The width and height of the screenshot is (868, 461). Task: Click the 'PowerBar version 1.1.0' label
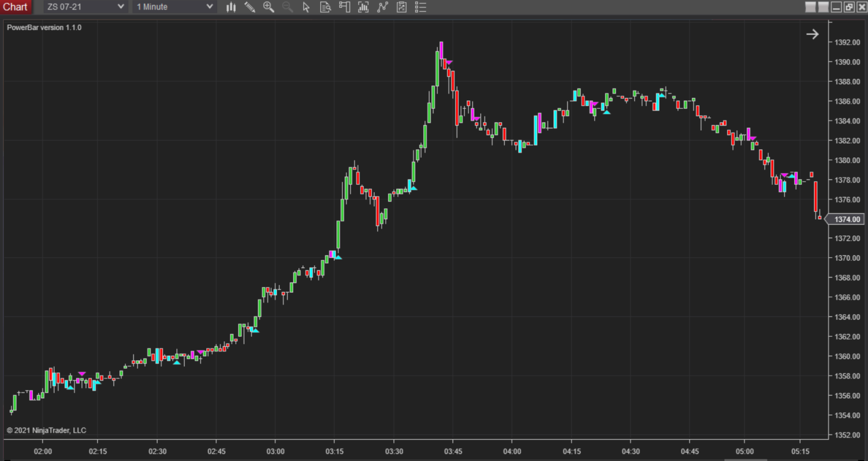tap(44, 27)
